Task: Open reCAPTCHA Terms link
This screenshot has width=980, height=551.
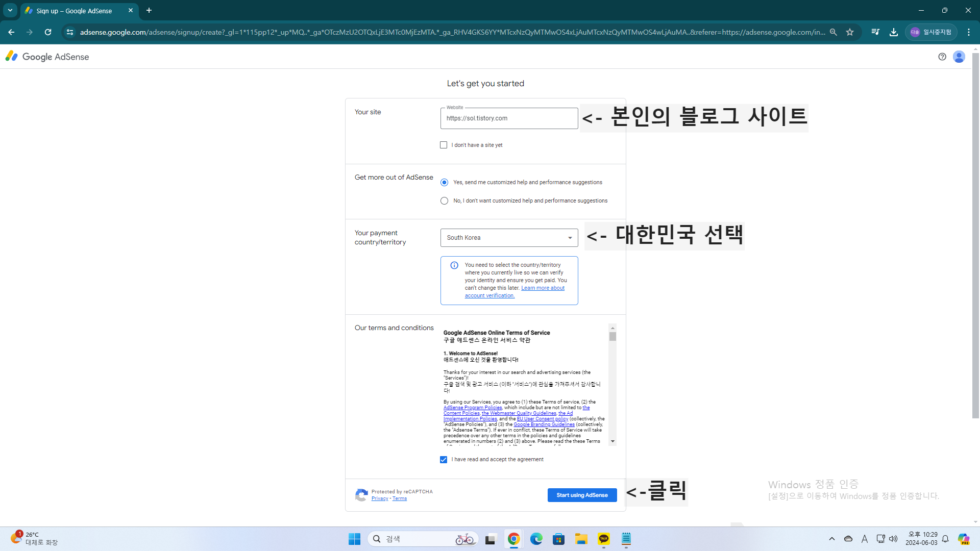Action: [400, 498]
